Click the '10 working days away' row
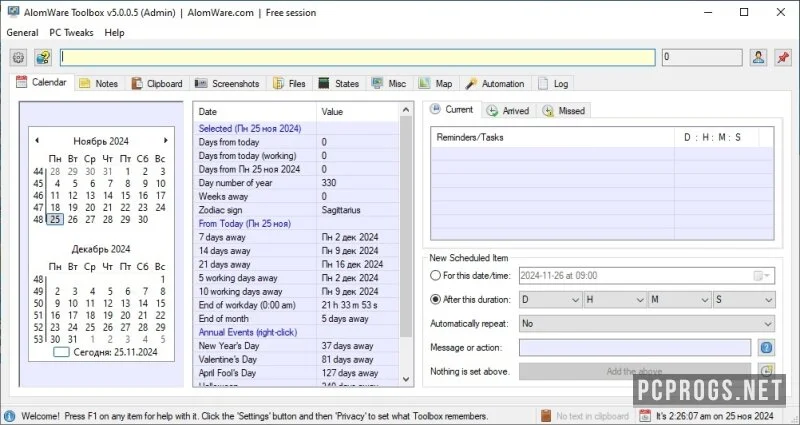800x425 pixels. tap(296, 292)
